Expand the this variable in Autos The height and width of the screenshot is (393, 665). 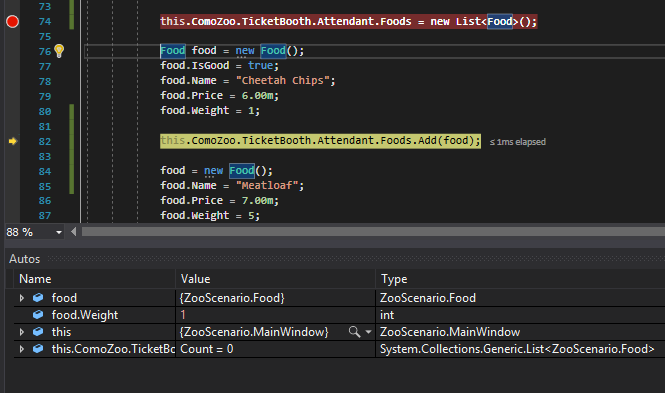pos(22,332)
